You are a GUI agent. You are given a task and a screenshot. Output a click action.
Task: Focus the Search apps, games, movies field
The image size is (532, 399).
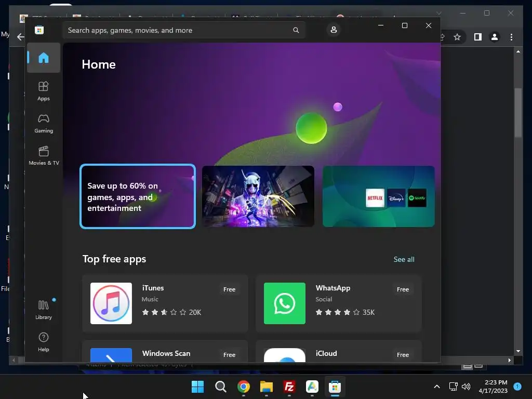point(184,30)
